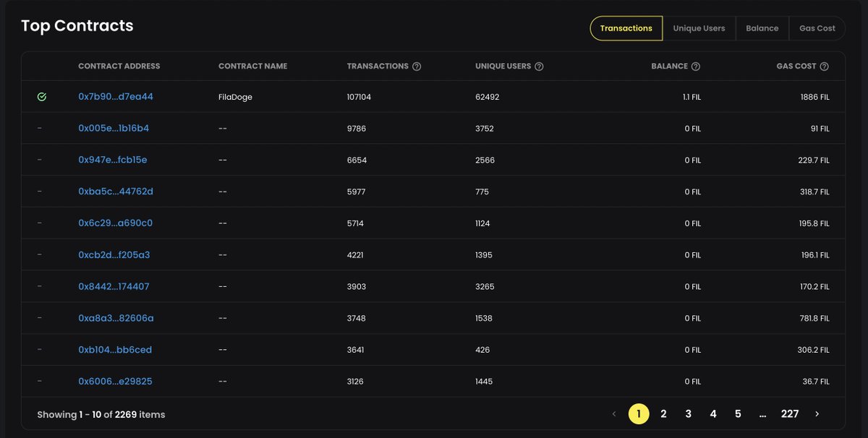Click the Contract Address column header
Screen dimensions: 868x438
119,66
